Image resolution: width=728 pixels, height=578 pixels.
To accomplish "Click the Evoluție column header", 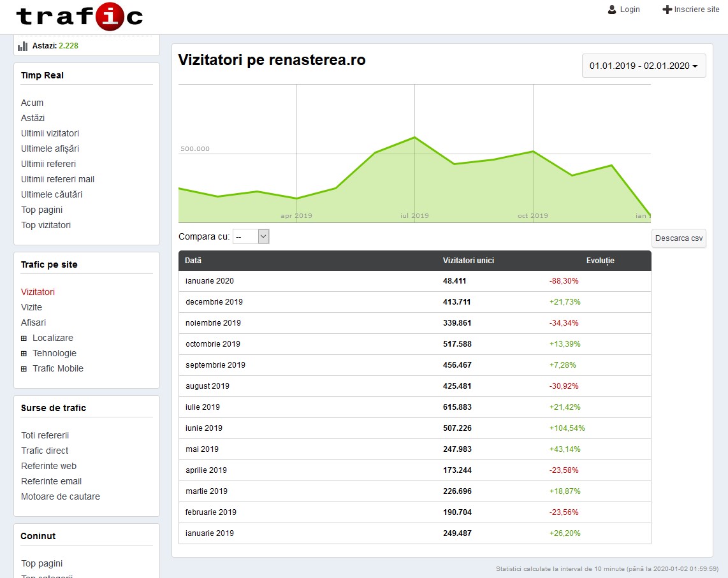I will pyautogui.click(x=600, y=261).
